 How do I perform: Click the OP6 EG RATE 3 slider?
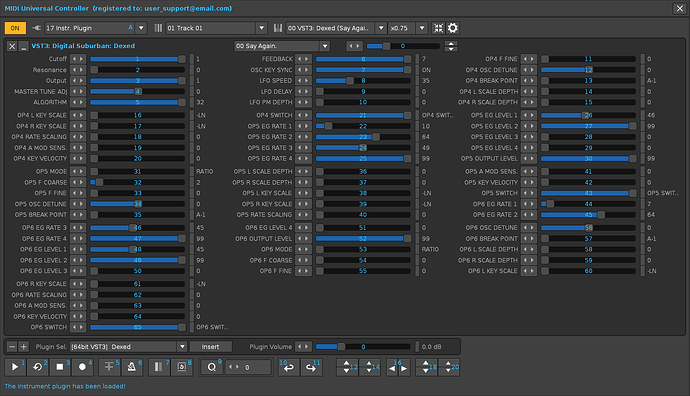tap(138, 228)
